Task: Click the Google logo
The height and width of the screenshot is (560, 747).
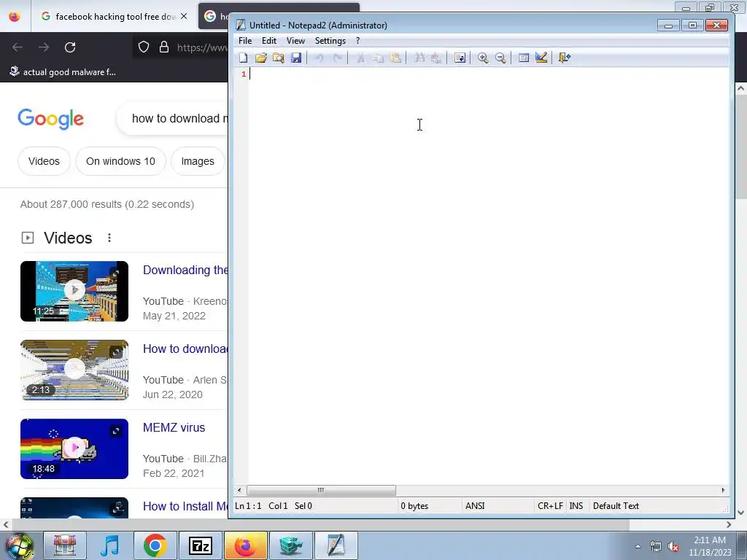Action: [x=50, y=119]
